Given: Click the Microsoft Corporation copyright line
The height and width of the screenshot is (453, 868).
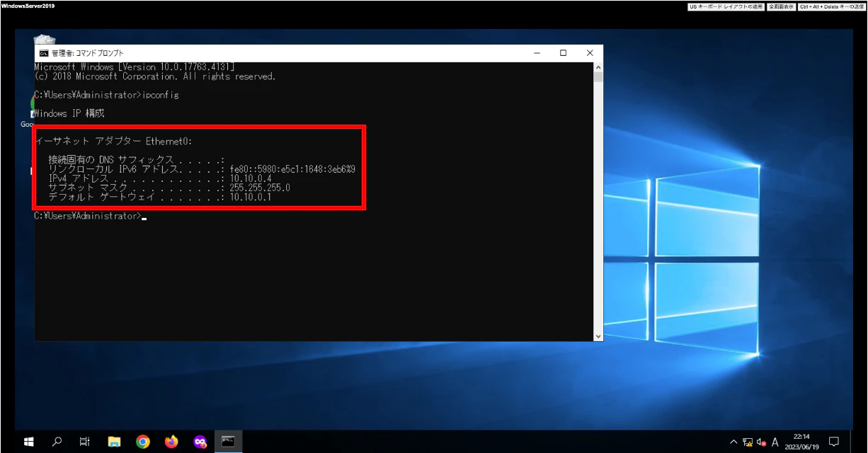Looking at the screenshot, I should (155, 76).
